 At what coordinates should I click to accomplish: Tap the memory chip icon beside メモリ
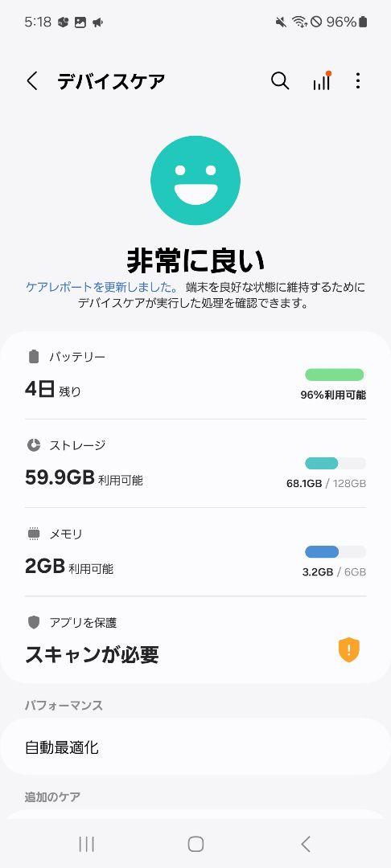pyautogui.click(x=34, y=534)
